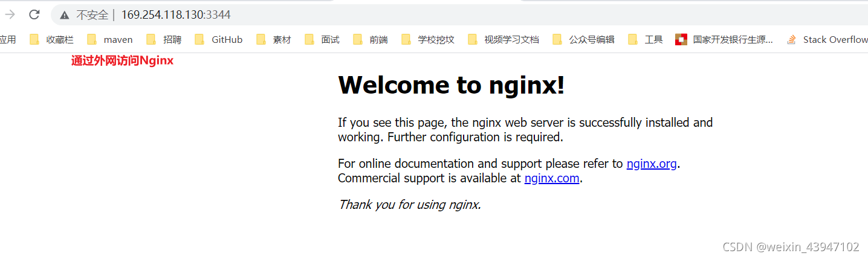868x259 pixels.
Task: Click the Welcome to nginx! heading
Action: pos(452,85)
